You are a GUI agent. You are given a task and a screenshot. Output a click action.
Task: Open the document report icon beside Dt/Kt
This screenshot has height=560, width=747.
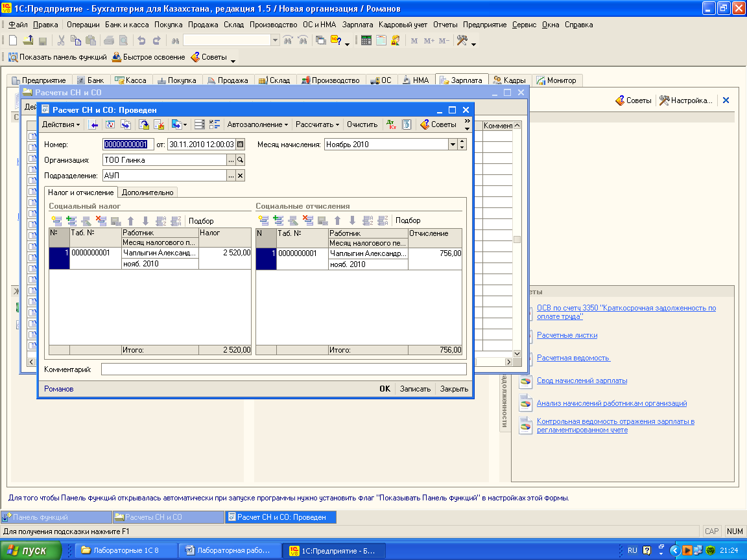click(407, 124)
